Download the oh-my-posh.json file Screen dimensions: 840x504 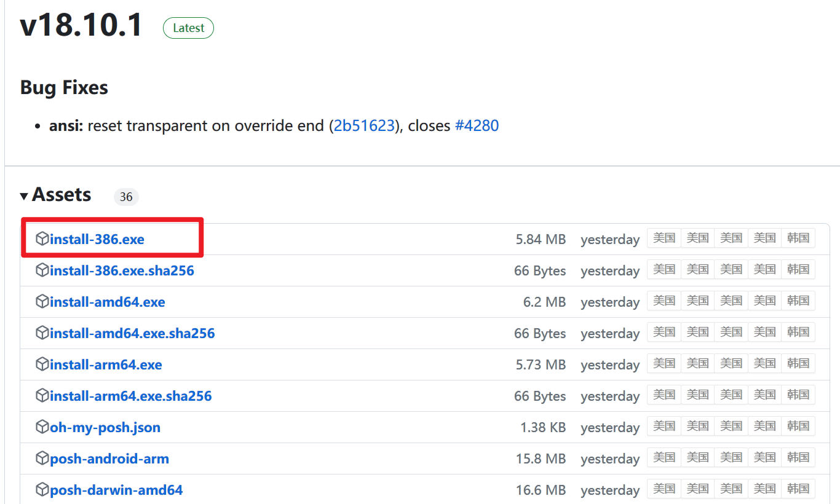[105, 427]
